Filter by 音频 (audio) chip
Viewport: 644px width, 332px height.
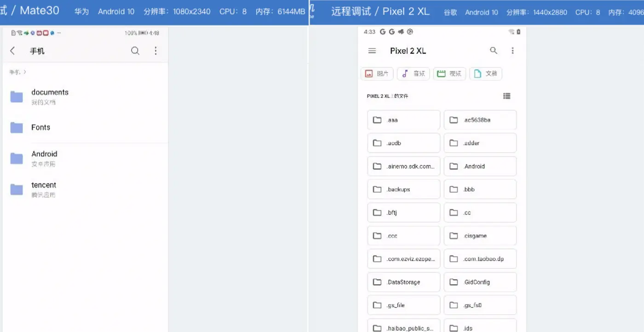pos(414,74)
